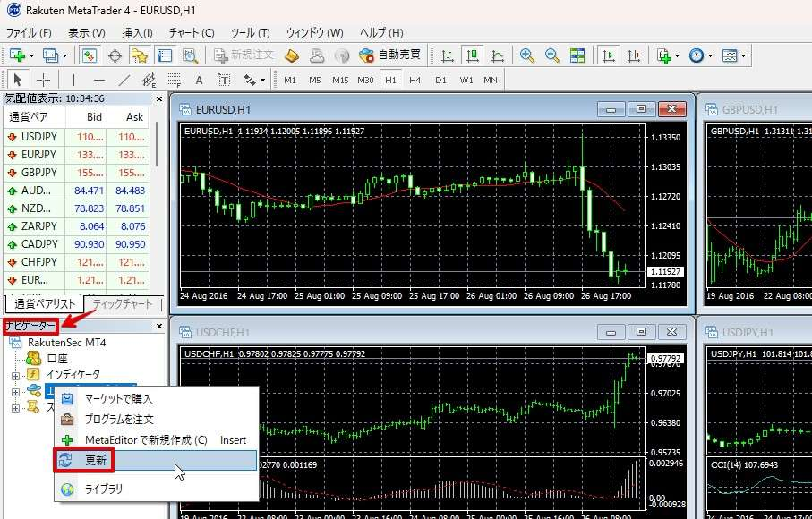
Task: Open the 表示 (V) menu
Action: 87,32
